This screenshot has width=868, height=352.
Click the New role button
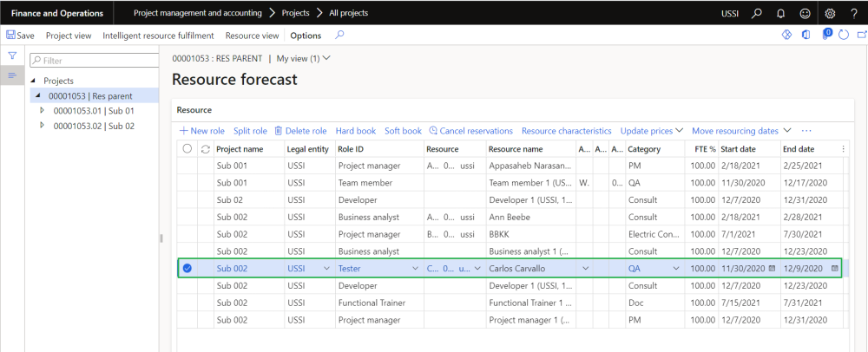click(201, 131)
